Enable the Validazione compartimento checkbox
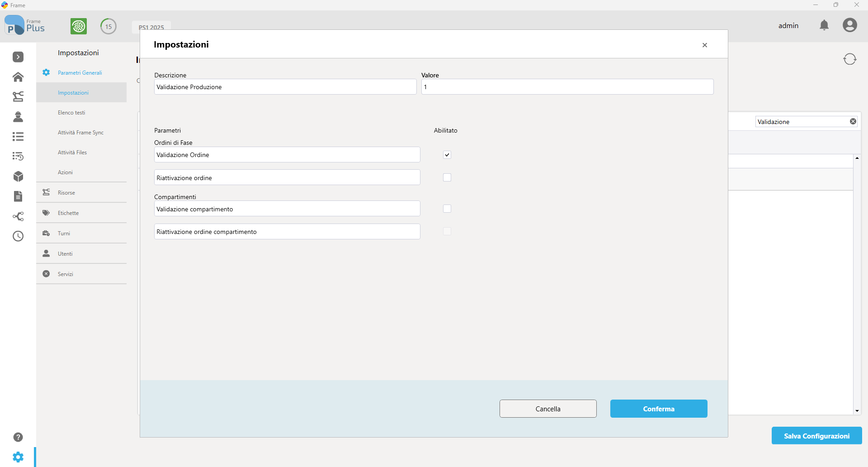Viewport: 868px width, 467px height. click(447, 209)
